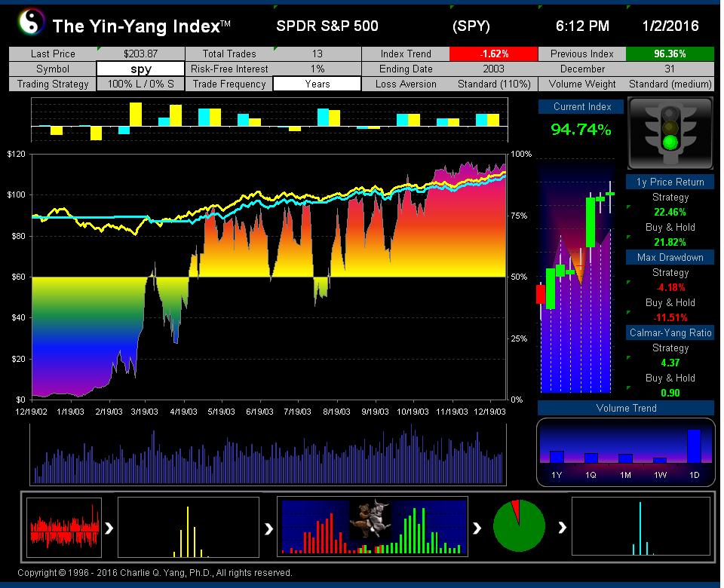Select the 1W volume trend bar
The height and width of the screenshot is (588, 724).
(660, 460)
